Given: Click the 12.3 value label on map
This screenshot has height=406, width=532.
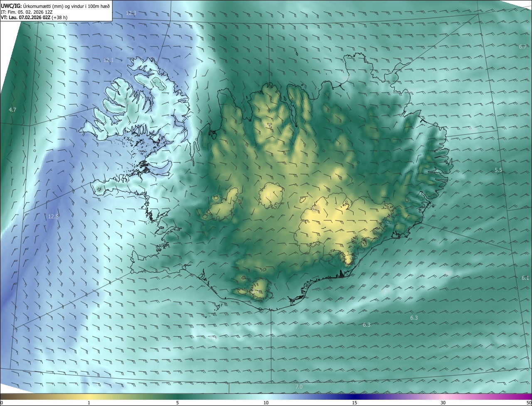Looking at the screenshot, I should [131, 13].
